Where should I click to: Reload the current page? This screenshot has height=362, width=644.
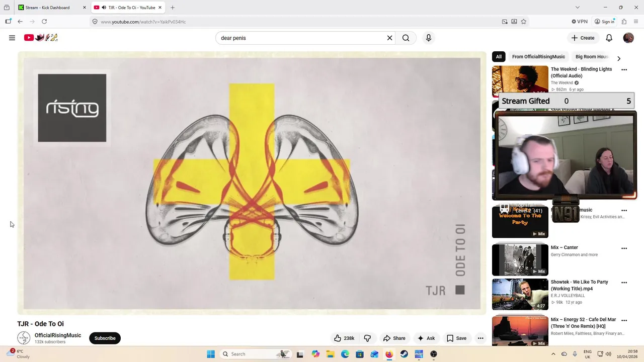pos(44,22)
